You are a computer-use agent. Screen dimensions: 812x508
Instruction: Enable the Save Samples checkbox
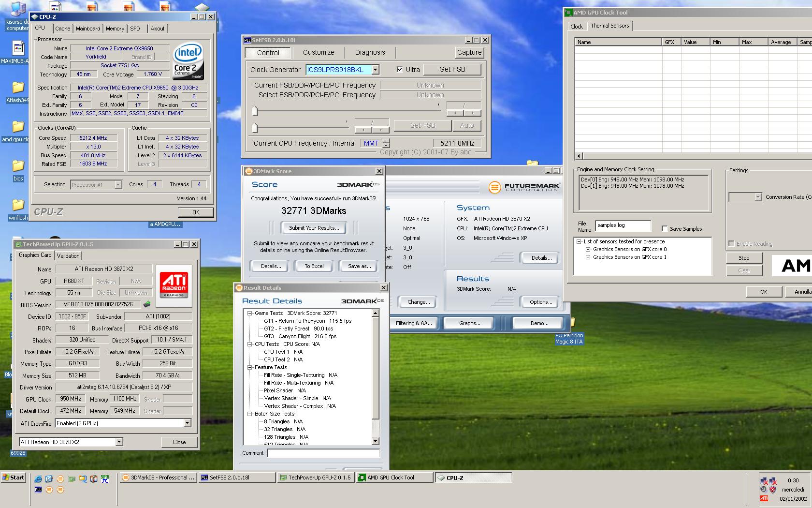[x=665, y=229]
